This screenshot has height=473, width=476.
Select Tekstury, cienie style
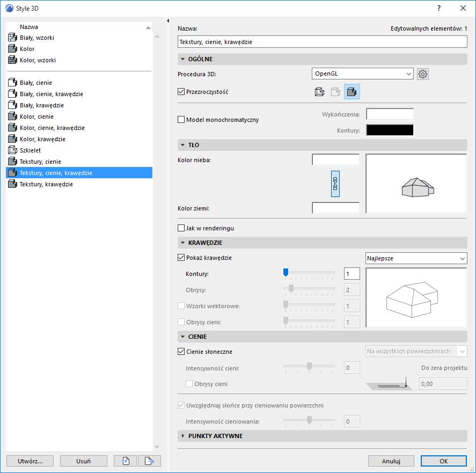79,161
